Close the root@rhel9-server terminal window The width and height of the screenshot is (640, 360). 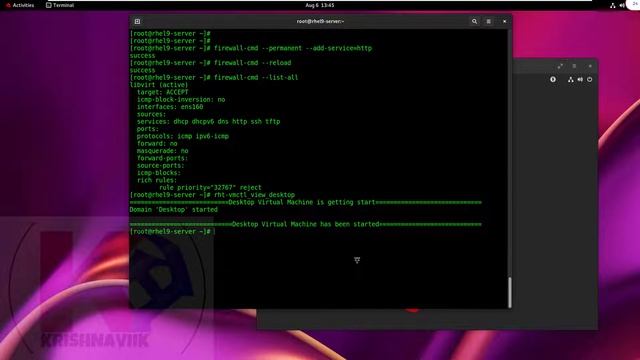pos(504,21)
